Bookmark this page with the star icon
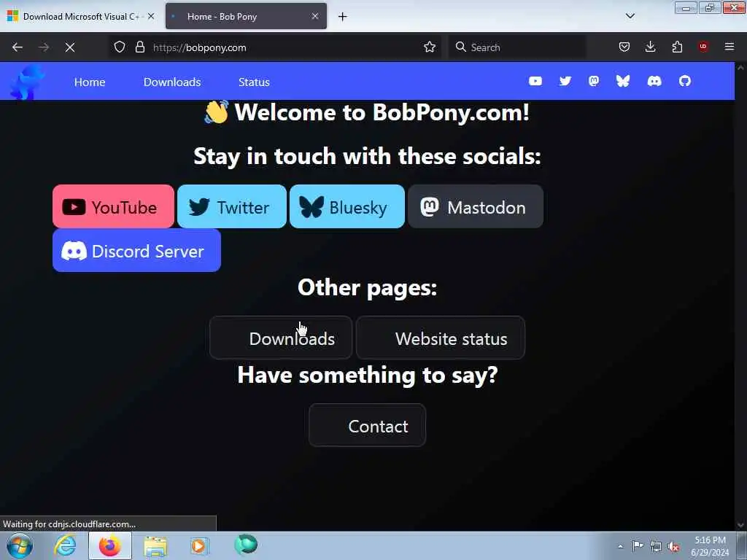747x560 pixels. click(429, 47)
